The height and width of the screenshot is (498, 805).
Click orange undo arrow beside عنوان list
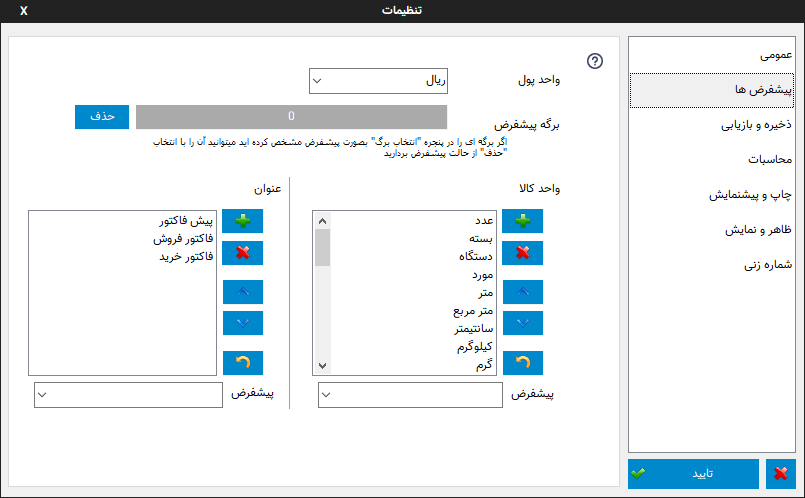click(242, 363)
